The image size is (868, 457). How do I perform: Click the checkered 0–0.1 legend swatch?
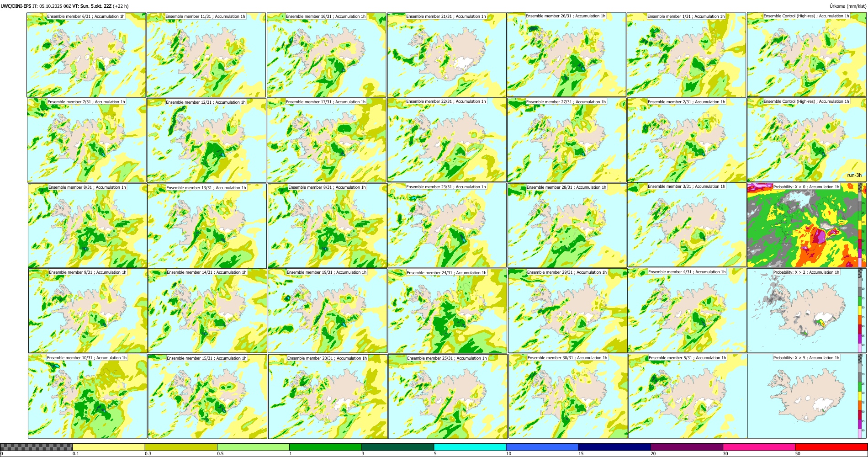click(37, 447)
